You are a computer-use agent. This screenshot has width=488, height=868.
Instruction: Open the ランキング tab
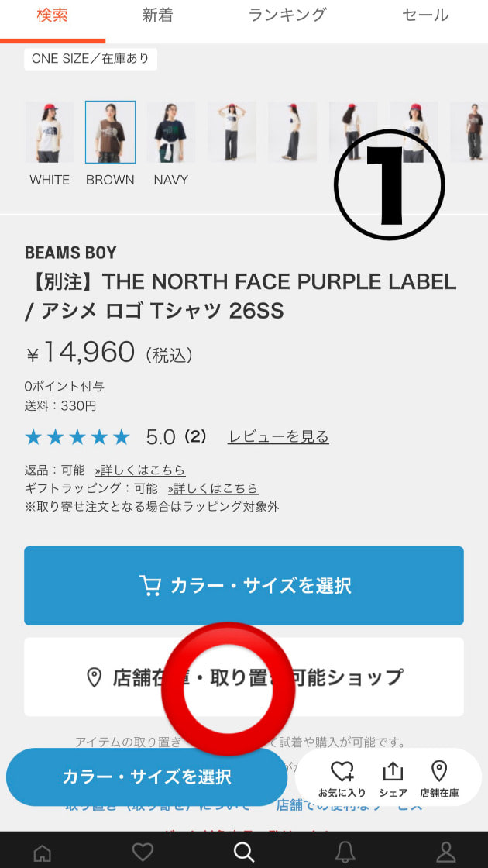tap(287, 15)
